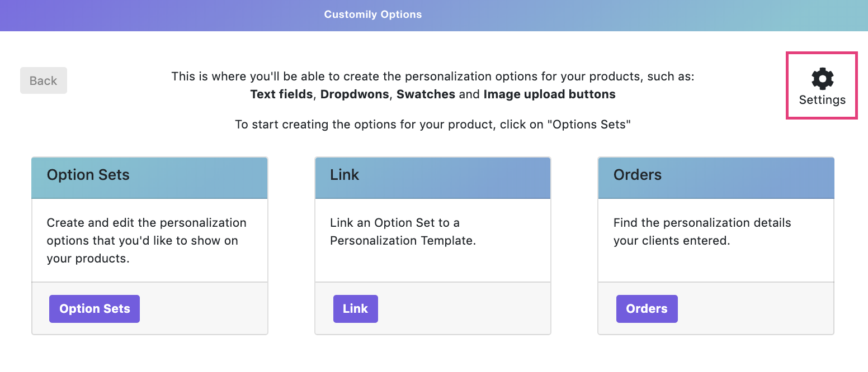Click the Customily Options page title

click(373, 15)
